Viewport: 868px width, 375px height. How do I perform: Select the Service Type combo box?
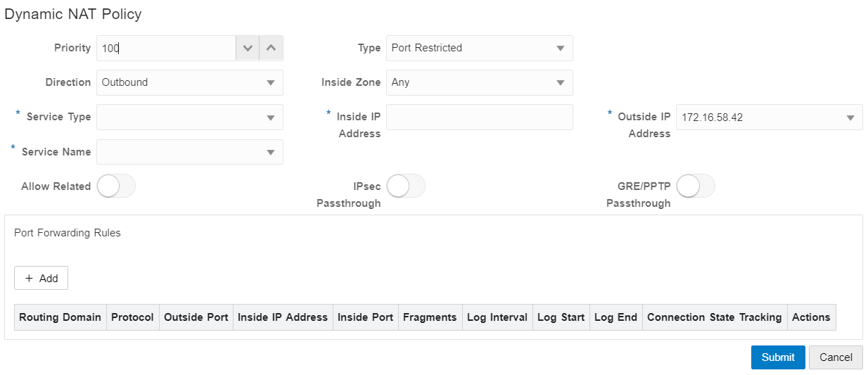pos(190,117)
